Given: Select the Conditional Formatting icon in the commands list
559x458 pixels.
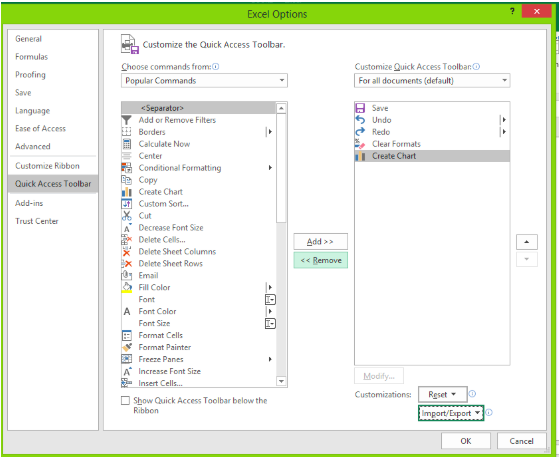Looking at the screenshot, I should (127, 168).
